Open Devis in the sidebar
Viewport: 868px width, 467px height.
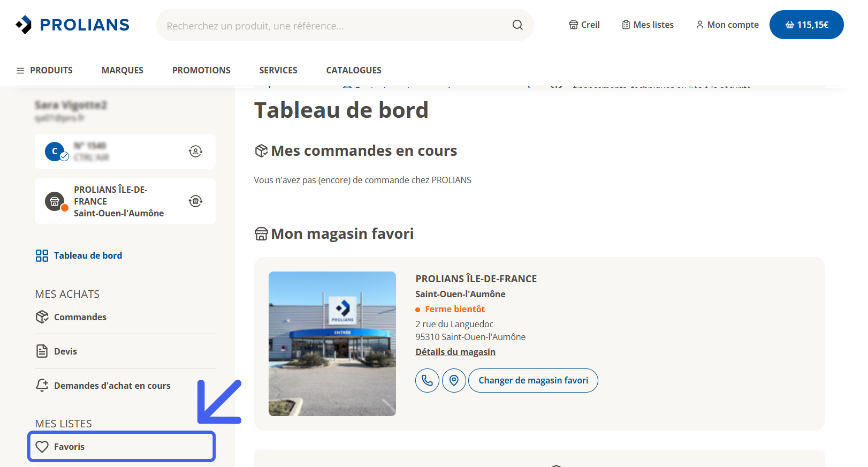click(x=65, y=351)
